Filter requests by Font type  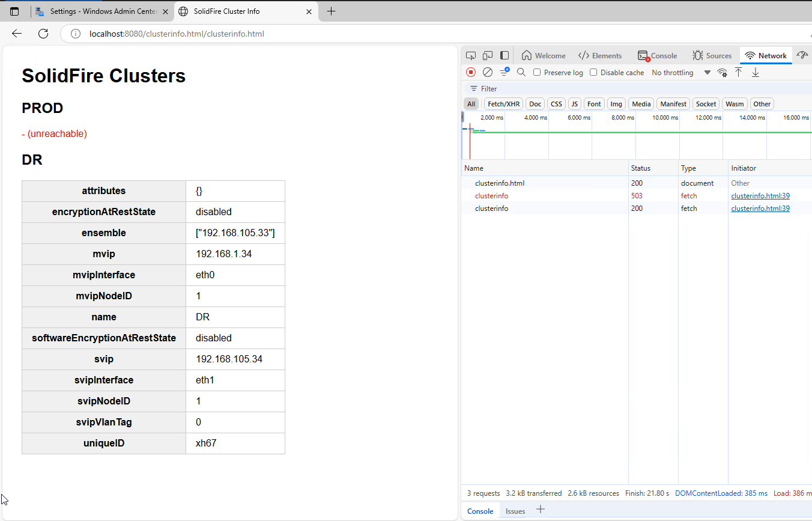pyautogui.click(x=594, y=104)
